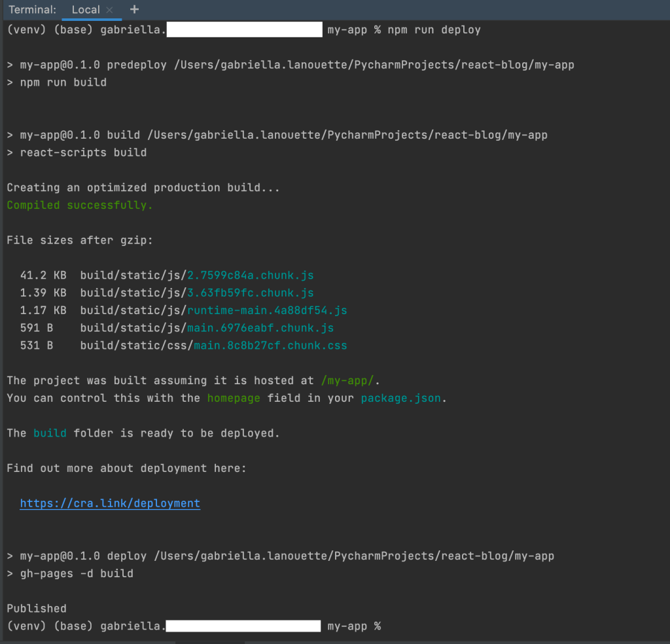Click the main.6976eabf.chunk.js file name
Image resolution: width=670 pixels, height=644 pixels.
(x=260, y=328)
